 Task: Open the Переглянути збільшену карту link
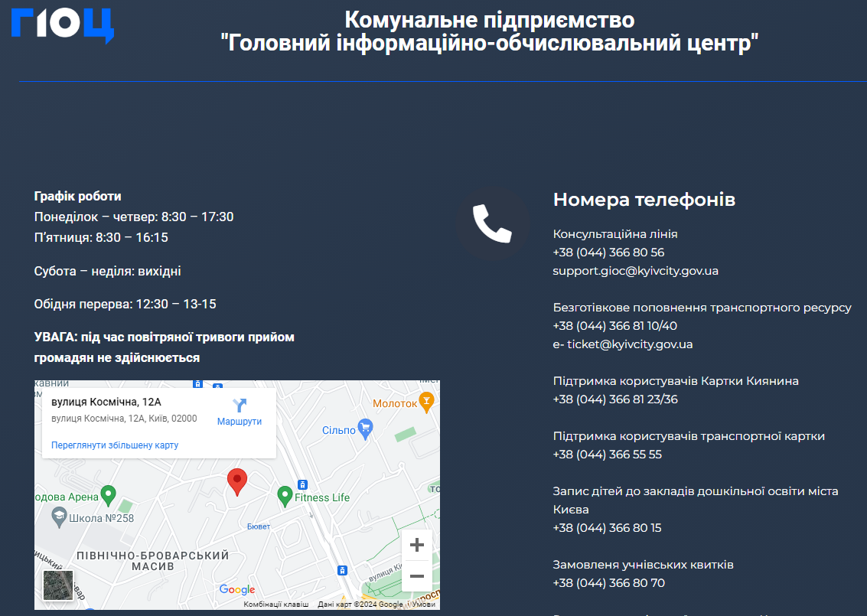point(115,445)
